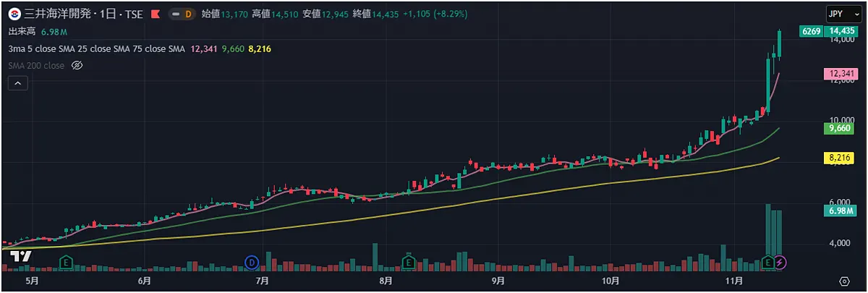
Task: Click the purple lightning bolt event icon
Action: coord(780,261)
